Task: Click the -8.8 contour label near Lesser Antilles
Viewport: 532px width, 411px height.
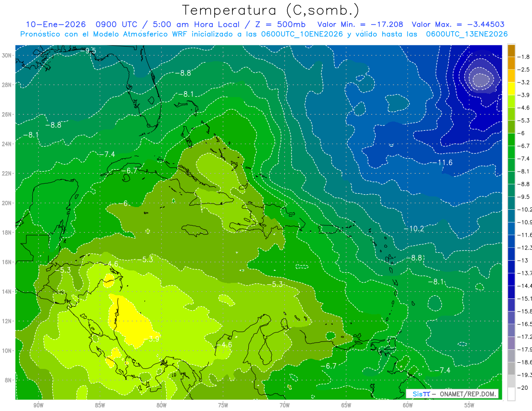Action: [x=415, y=258]
